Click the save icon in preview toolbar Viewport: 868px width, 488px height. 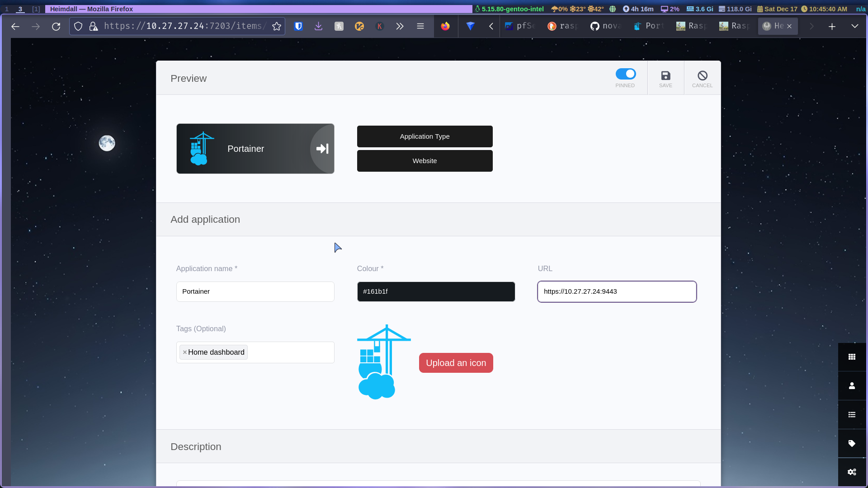[666, 75]
